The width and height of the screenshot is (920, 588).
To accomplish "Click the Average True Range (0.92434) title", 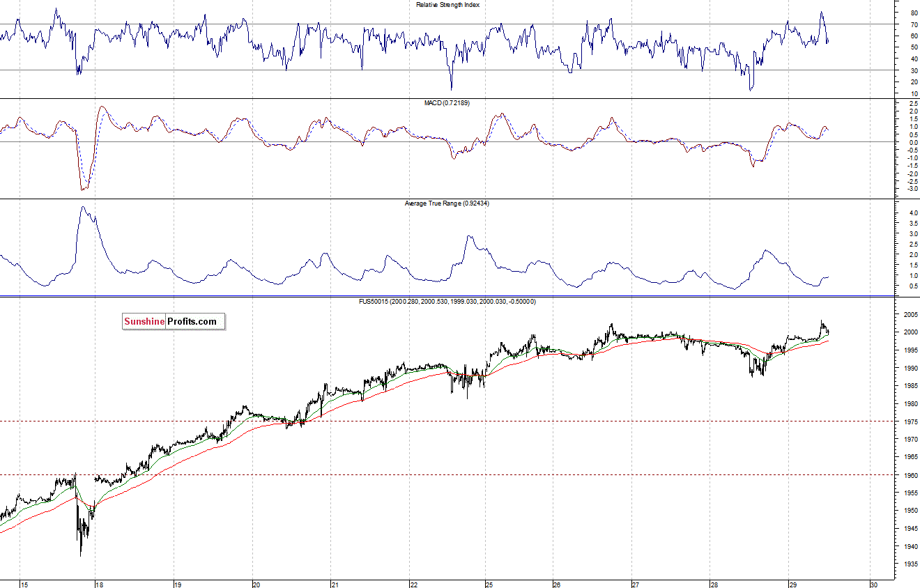I will (447, 203).
